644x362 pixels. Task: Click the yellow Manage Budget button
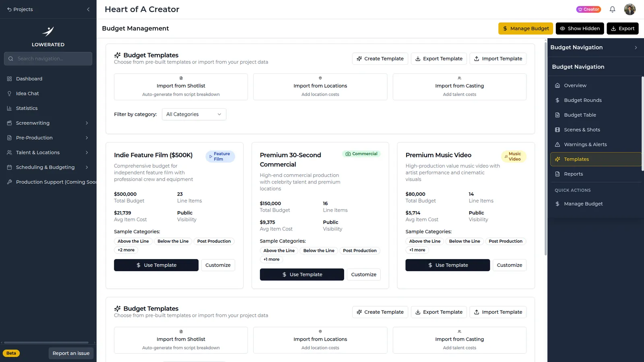[525, 29]
